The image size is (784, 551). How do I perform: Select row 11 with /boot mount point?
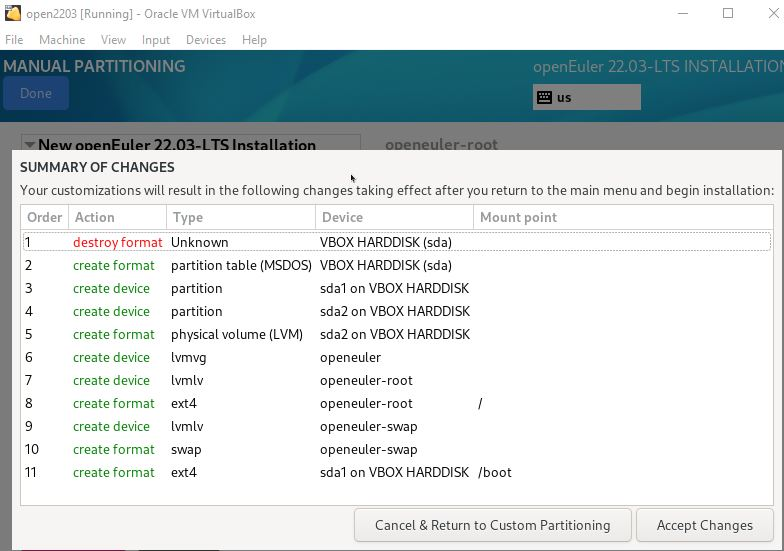(396, 472)
